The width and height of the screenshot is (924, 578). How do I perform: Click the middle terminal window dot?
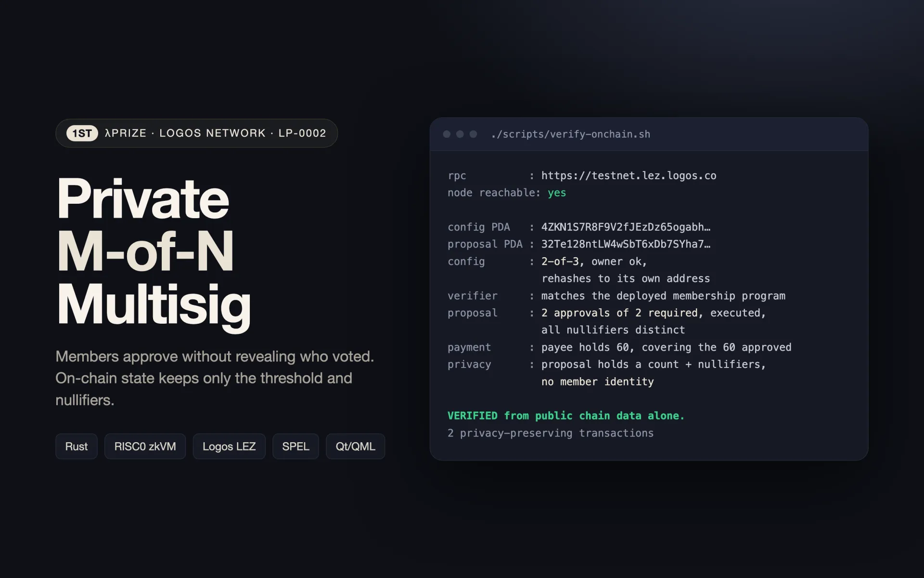(460, 134)
